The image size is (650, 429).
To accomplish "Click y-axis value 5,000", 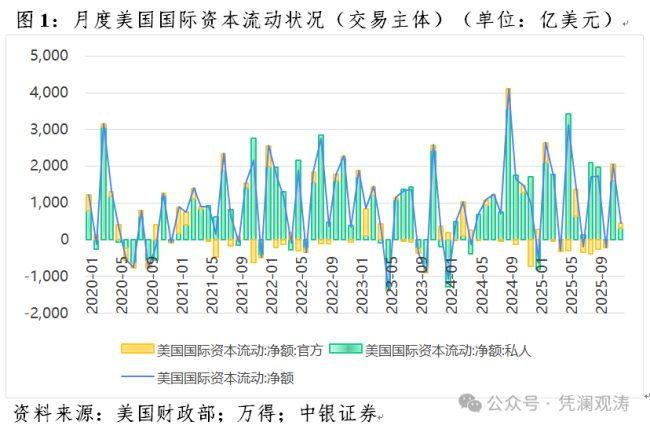I will pyautogui.click(x=49, y=56).
